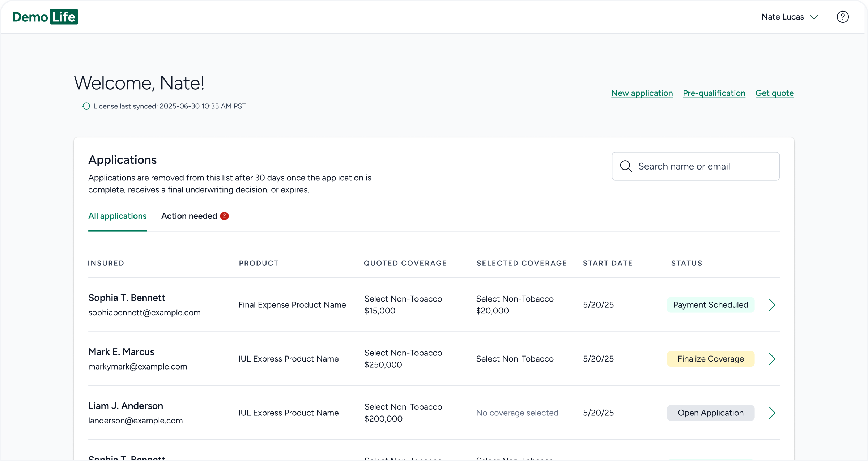Open Sophia T. Bennett row arrow
This screenshot has height=461, width=868.
click(x=772, y=305)
